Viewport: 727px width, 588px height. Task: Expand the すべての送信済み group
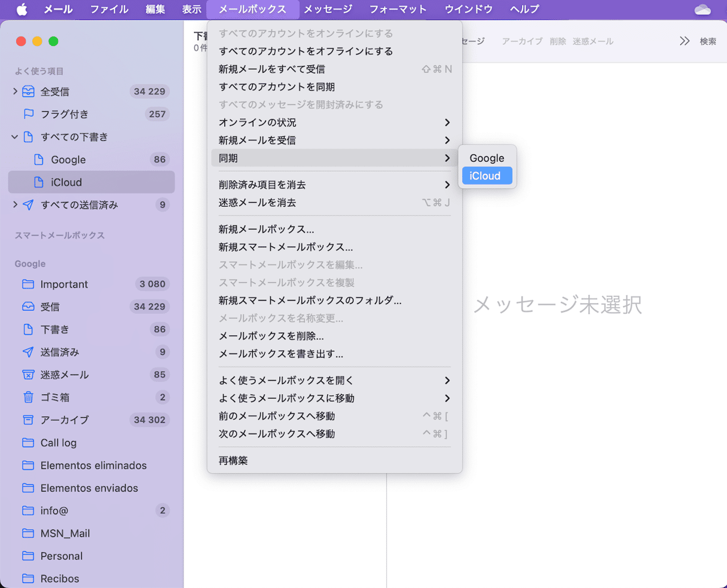pyautogui.click(x=15, y=205)
